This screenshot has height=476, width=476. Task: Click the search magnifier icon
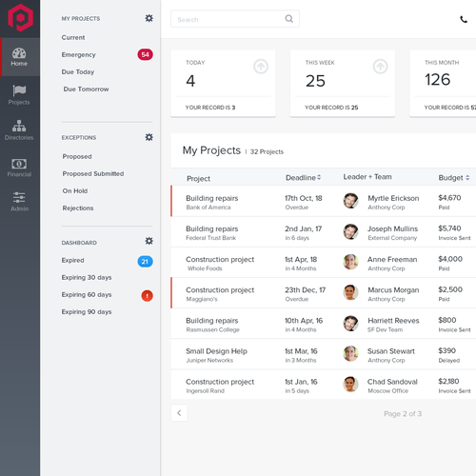[288, 19]
